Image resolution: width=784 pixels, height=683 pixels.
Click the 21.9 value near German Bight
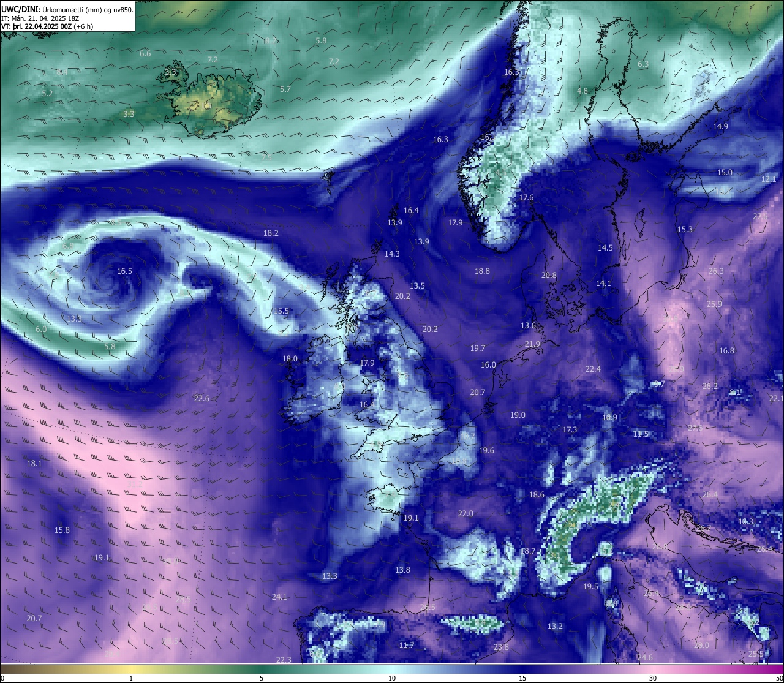pos(532,344)
